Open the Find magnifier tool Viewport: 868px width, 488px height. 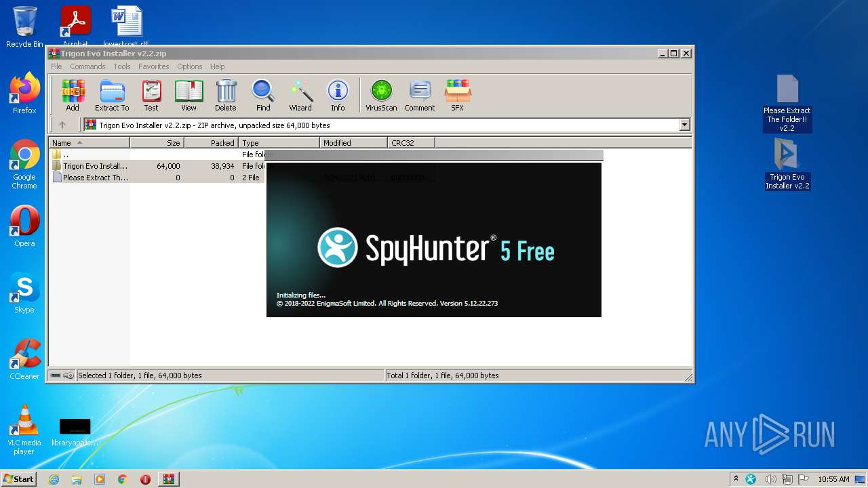pyautogui.click(x=263, y=95)
